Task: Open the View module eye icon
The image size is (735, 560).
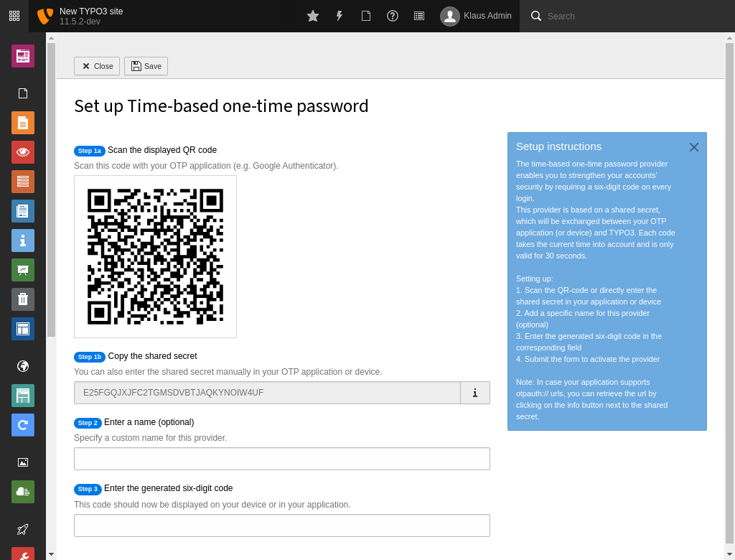Action: click(23, 151)
